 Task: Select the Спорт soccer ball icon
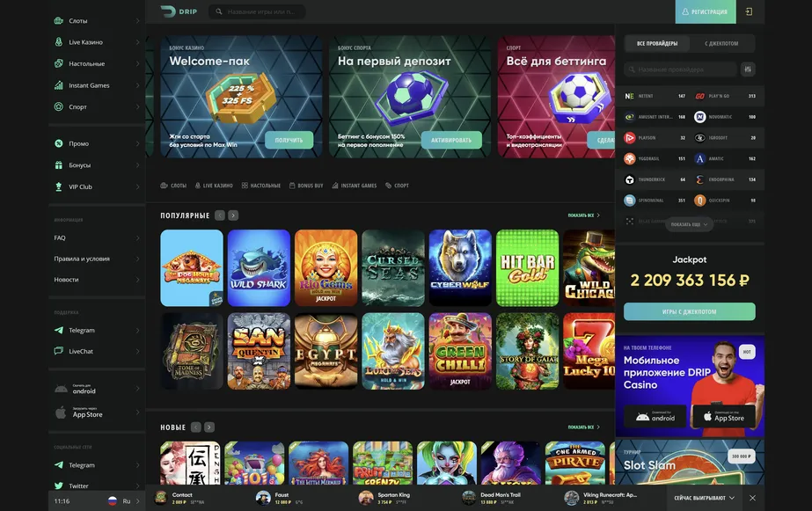pos(59,106)
